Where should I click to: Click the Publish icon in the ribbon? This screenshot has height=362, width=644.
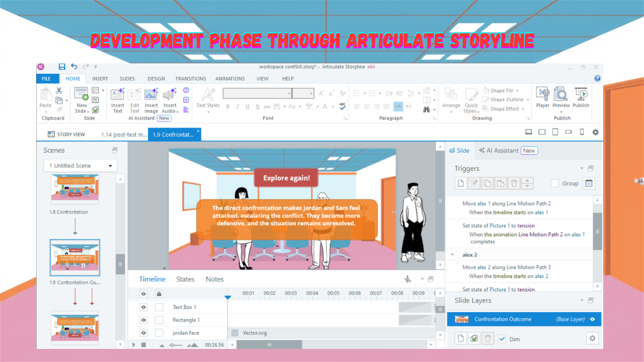coord(581,97)
